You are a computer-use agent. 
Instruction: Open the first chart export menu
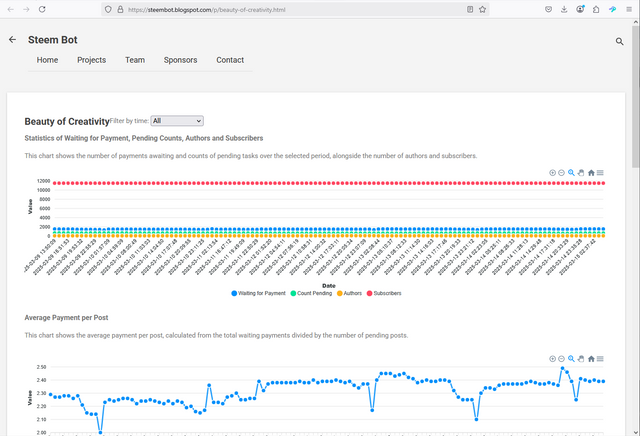pos(600,173)
